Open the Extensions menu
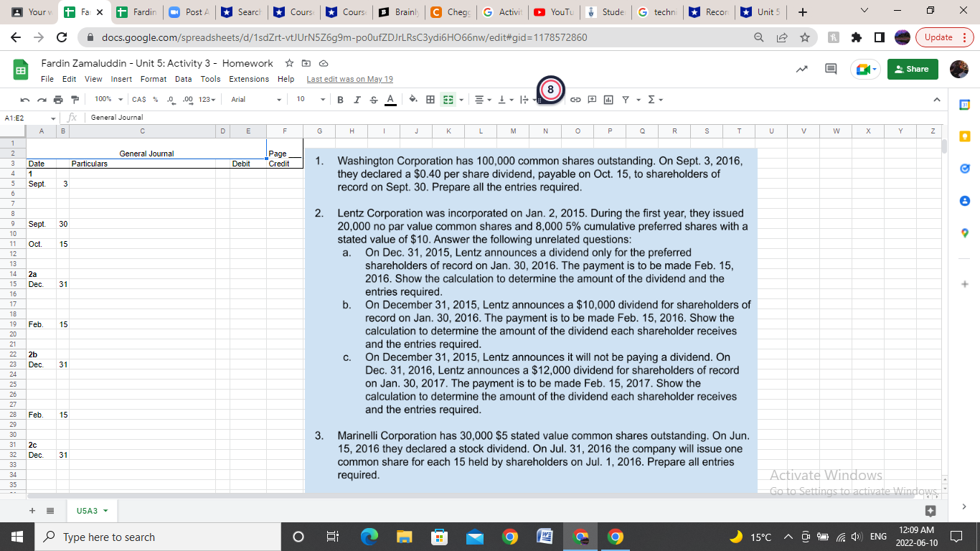This screenshot has width=980, height=551. 249,79
